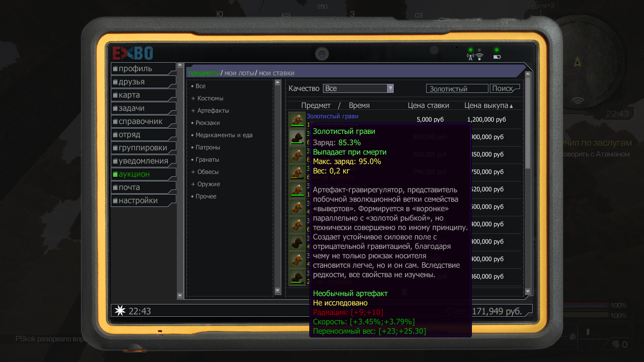Go to задачи section
644x362 pixels.
click(143, 108)
